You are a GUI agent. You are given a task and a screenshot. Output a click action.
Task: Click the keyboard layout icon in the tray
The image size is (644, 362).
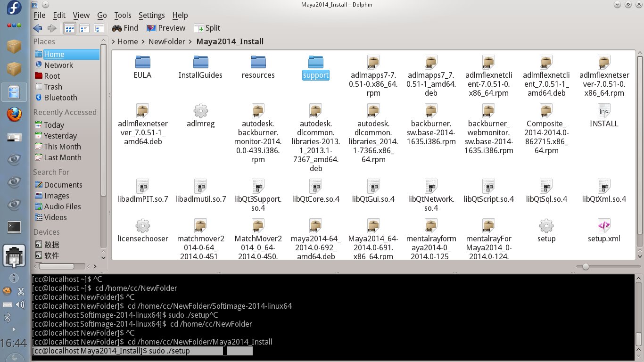[x=8, y=304]
